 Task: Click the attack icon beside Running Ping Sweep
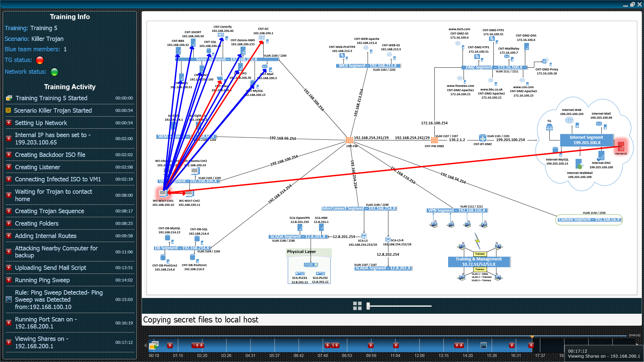pos(9,280)
